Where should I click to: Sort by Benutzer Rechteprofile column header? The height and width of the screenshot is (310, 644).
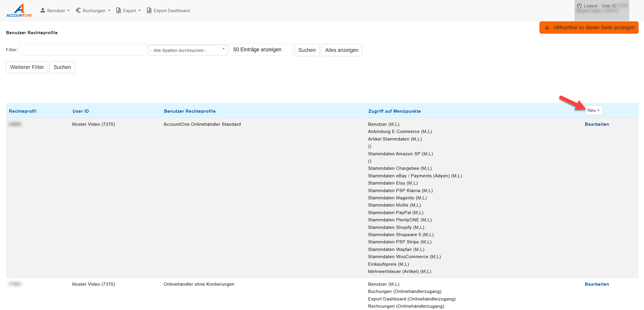coord(190,111)
